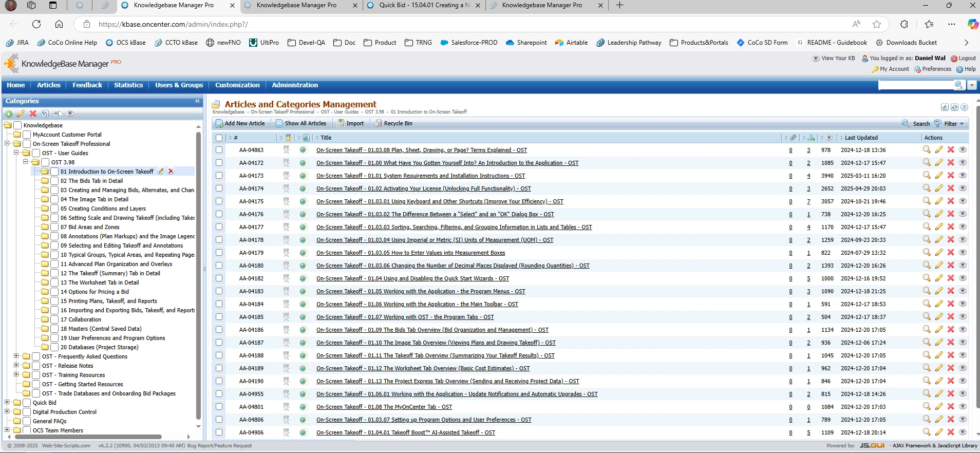Click the pencil icon in Categories toolbar
Image resolution: width=980 pixels, height=453 pixels.
tap(21, 114)
